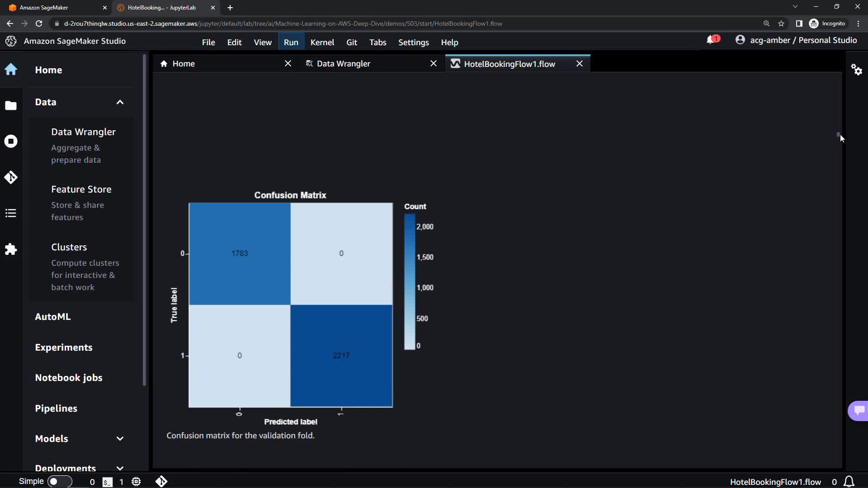This screenshot has height=488, width=868.
Task: Collapse the Data section chevron
Action: 120,102
